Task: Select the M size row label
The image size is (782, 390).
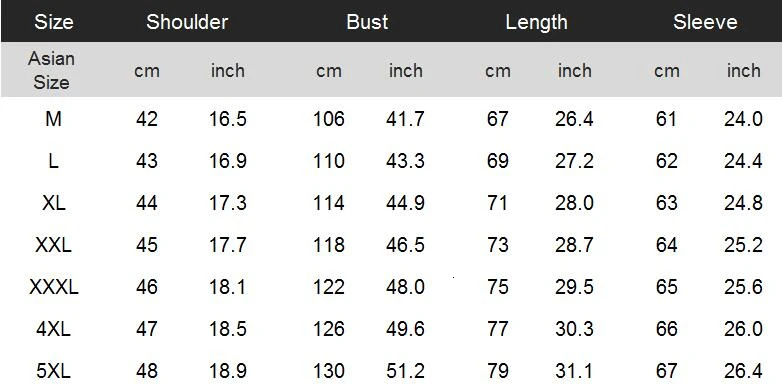Action: coord(53,119)
